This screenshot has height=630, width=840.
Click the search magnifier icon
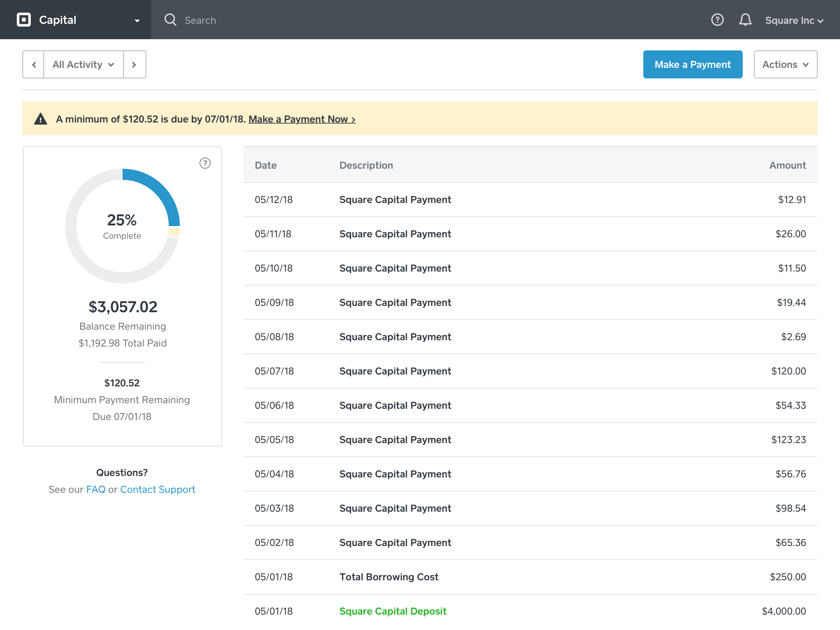(x=170, y=20)
